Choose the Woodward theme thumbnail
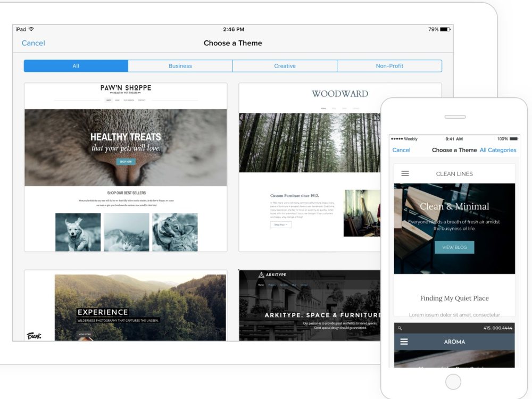The image size is (532, 399). point(310,167)
